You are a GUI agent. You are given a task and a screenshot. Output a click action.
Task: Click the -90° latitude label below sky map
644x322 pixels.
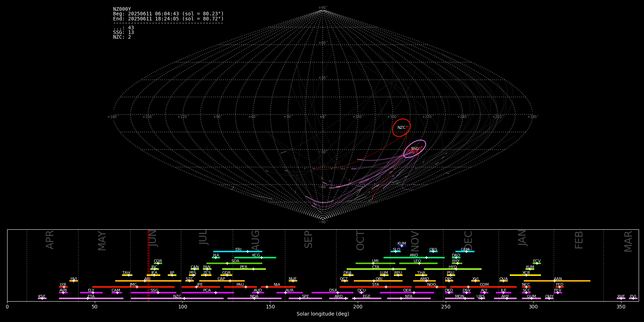click(323, 222)
